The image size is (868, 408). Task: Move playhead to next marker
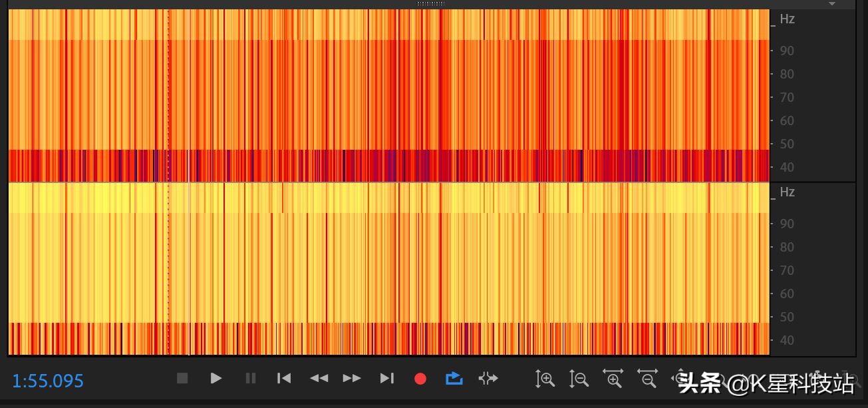[x=387, y=378]
